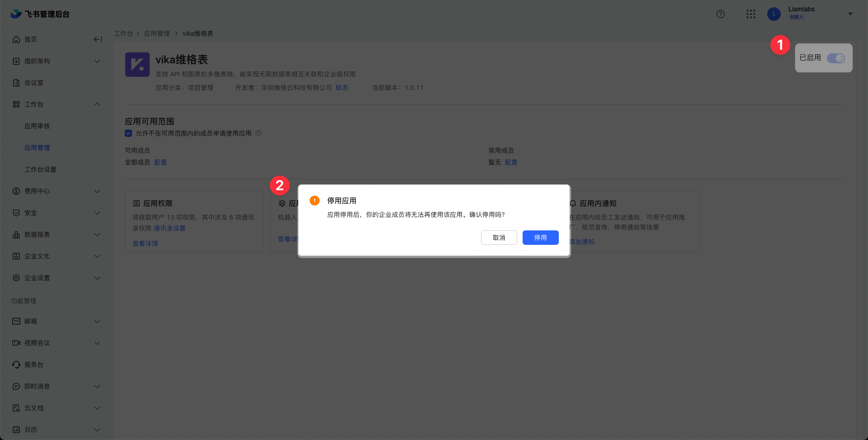Click the vika维格表 app logo

(x=137, y=65)
